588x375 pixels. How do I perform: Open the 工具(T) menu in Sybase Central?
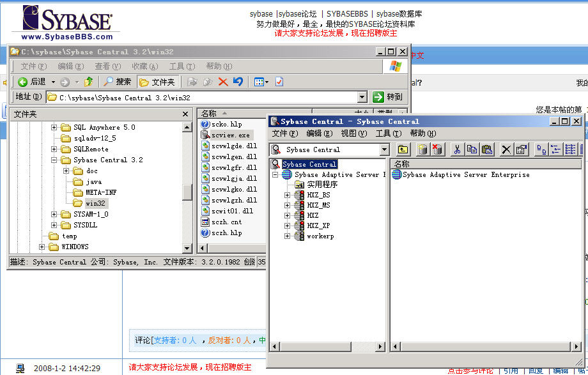(389, 134)
